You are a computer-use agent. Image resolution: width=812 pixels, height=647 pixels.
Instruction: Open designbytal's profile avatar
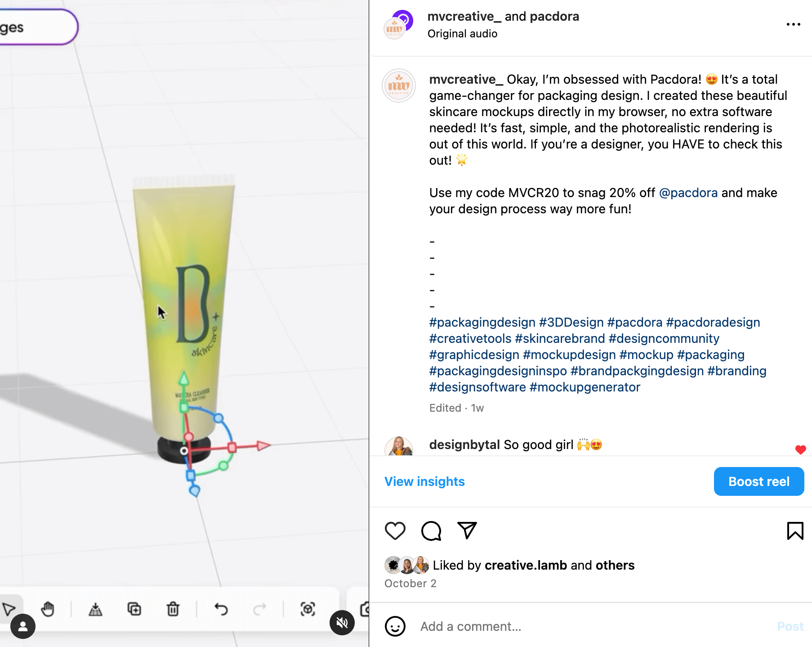(399, 446)
